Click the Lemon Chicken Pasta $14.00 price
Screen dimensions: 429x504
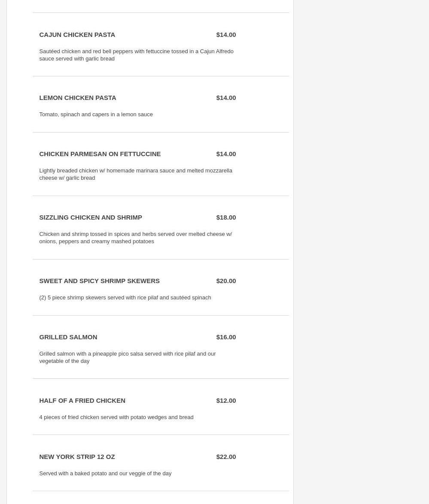[x=226, y=98]
